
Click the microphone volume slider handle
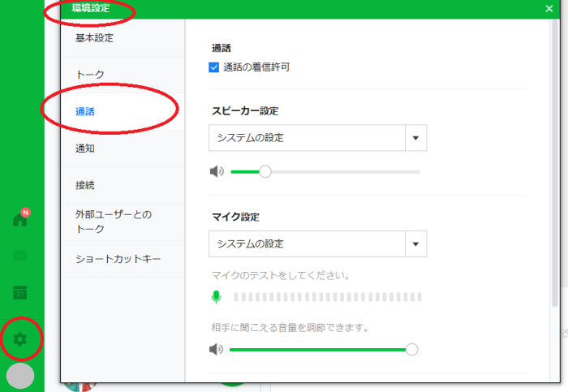click(411, 349)
